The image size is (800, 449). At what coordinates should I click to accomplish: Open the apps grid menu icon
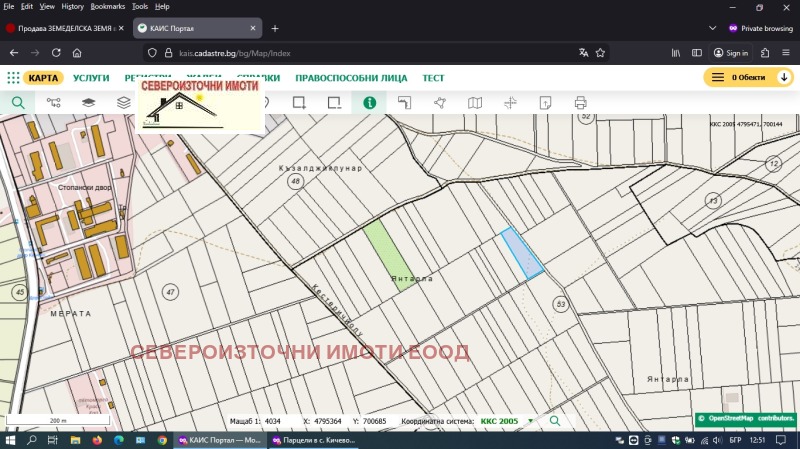coord(13,77)
